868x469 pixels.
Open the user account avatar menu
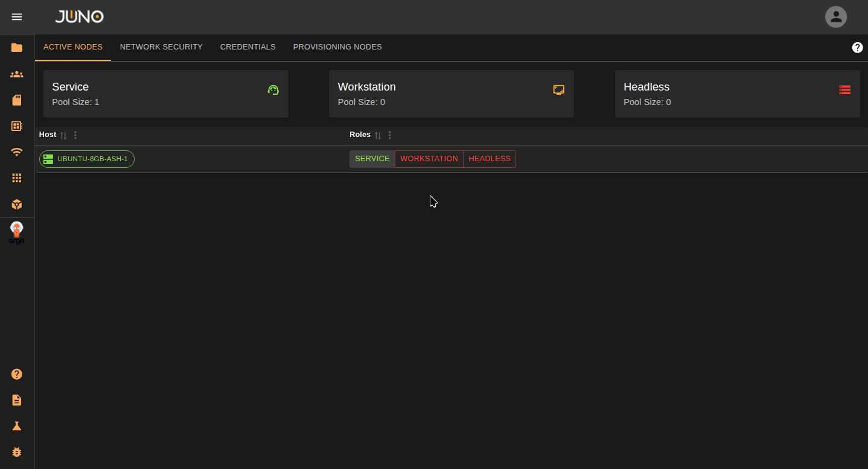(x=835, y=17)
